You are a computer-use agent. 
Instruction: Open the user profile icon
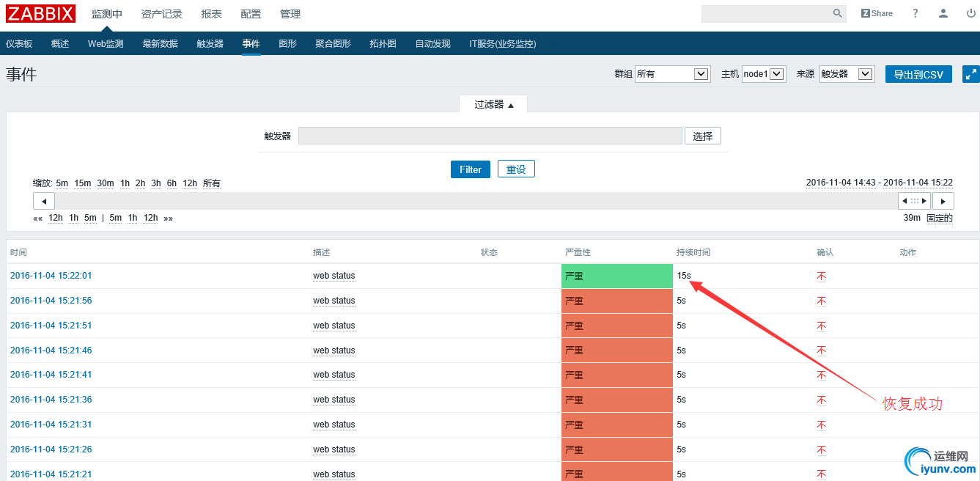click(943, 14)
